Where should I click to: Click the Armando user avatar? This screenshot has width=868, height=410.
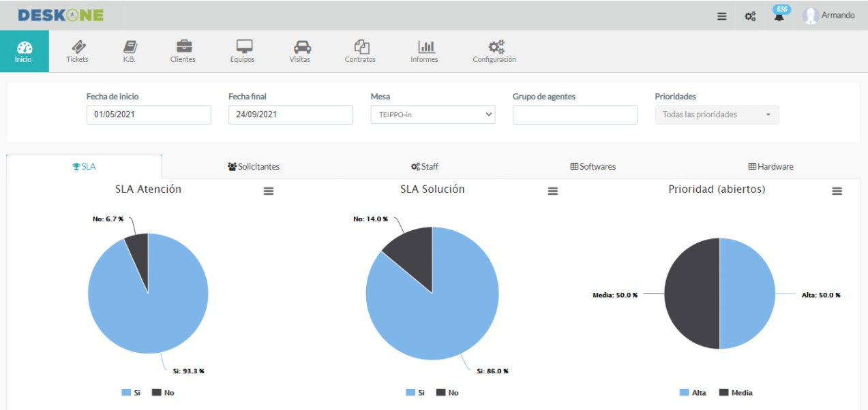click(810, 16)
